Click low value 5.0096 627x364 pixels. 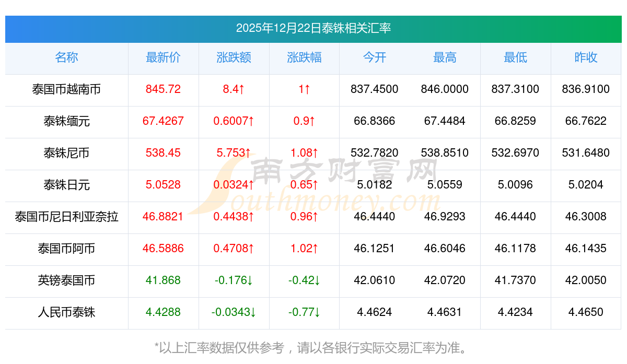(515, 185)
